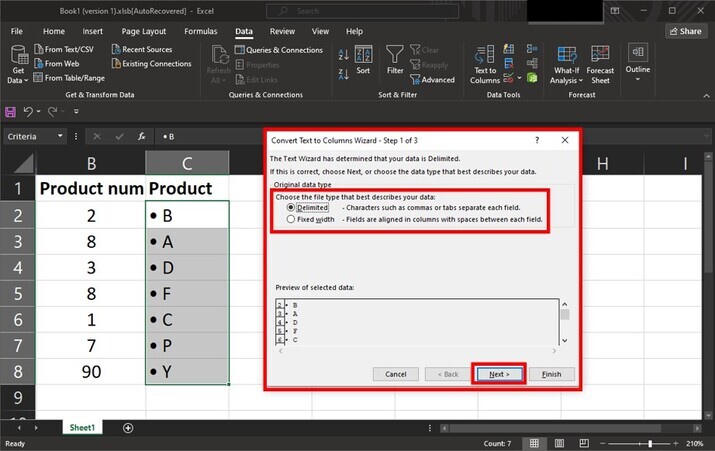Undo the last action

(x=28, y=111)
